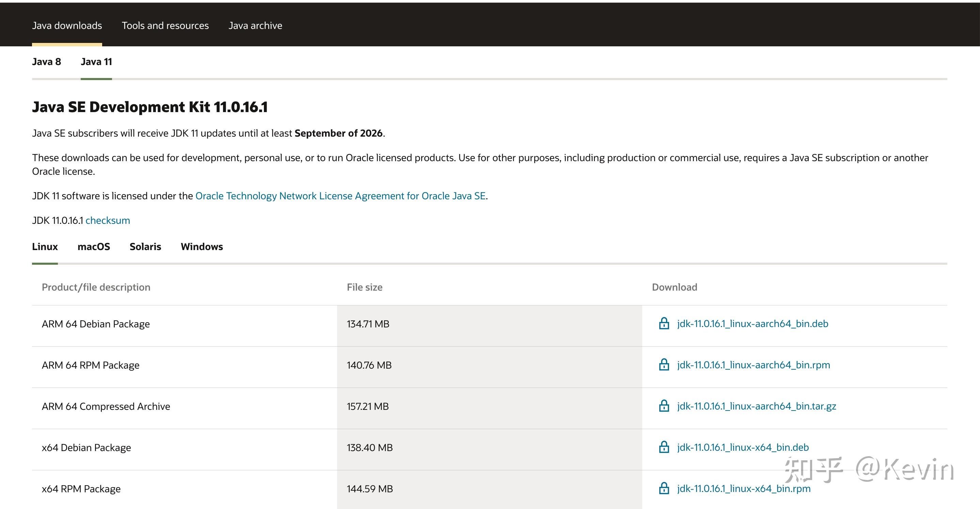Click lock icon beside aarch64_bin.rpm download
Screen dimensions: 980x509
[x=664, y=365]
